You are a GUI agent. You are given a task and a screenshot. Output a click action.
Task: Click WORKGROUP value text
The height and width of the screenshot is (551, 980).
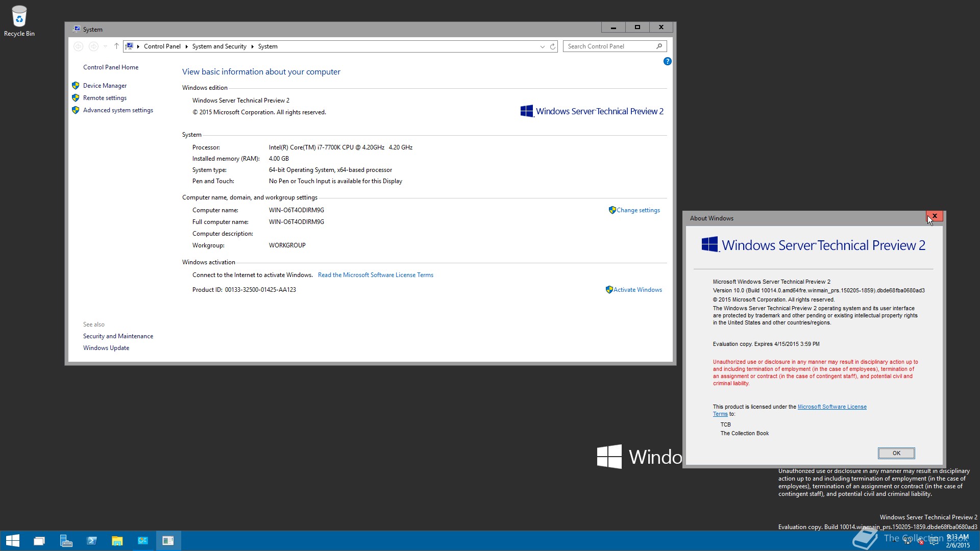[287, 245]
